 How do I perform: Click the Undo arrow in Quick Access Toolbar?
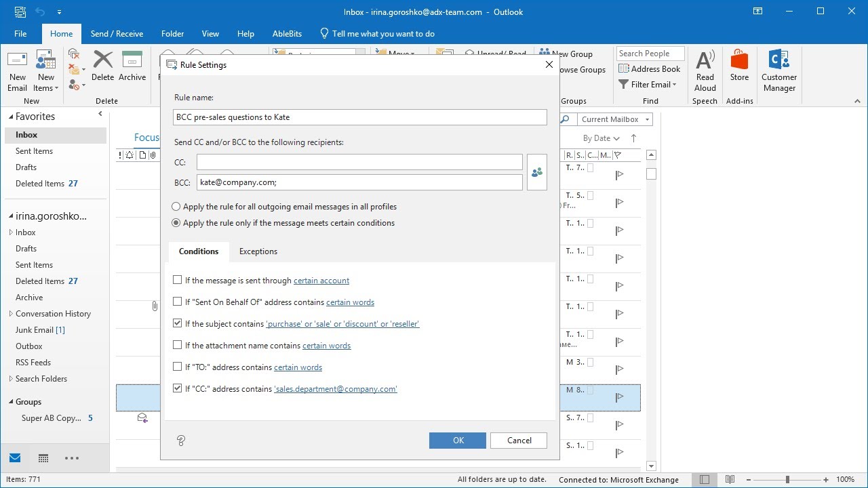click(40, 12)
